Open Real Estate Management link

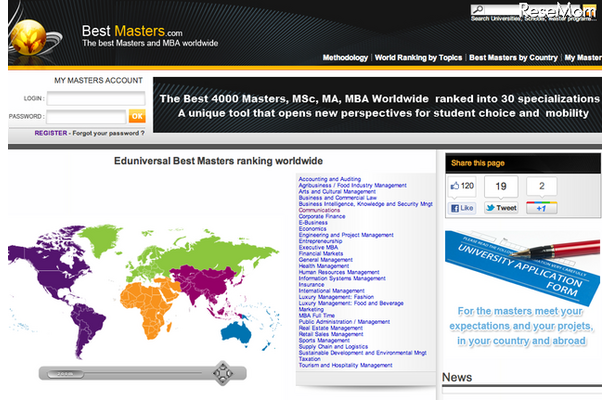pos(331,328)
